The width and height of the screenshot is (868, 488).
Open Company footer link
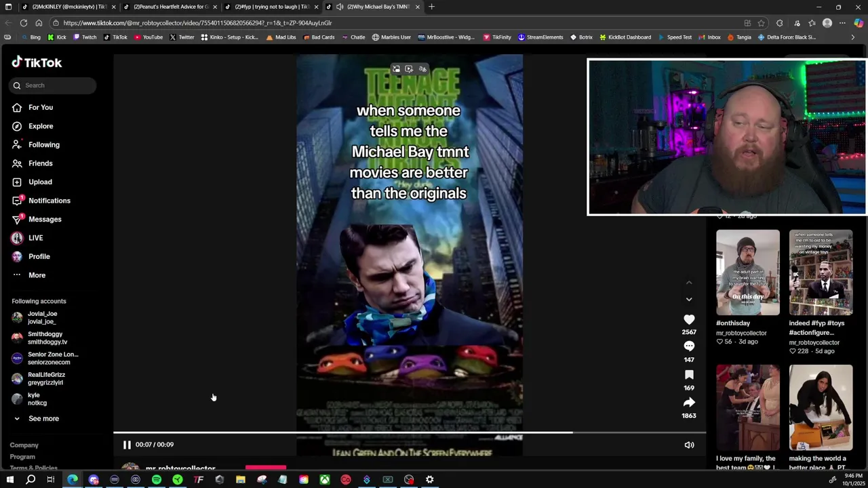[x=24, y=445]
